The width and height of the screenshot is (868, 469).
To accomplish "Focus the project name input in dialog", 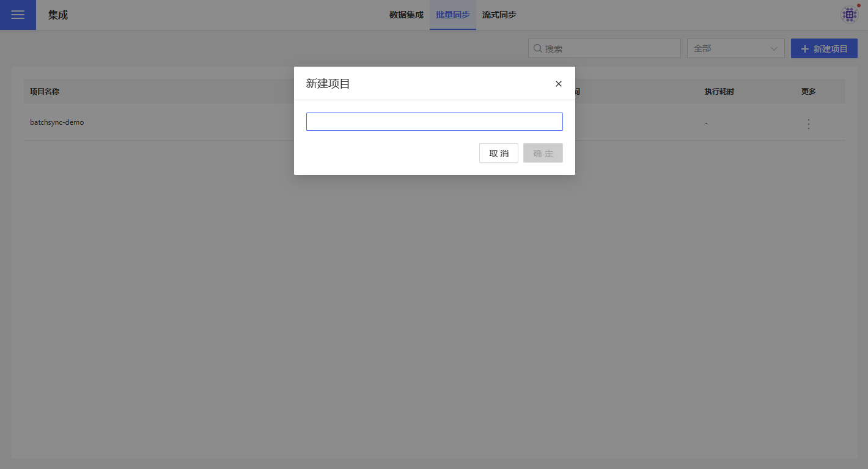I will coord(434,122).
